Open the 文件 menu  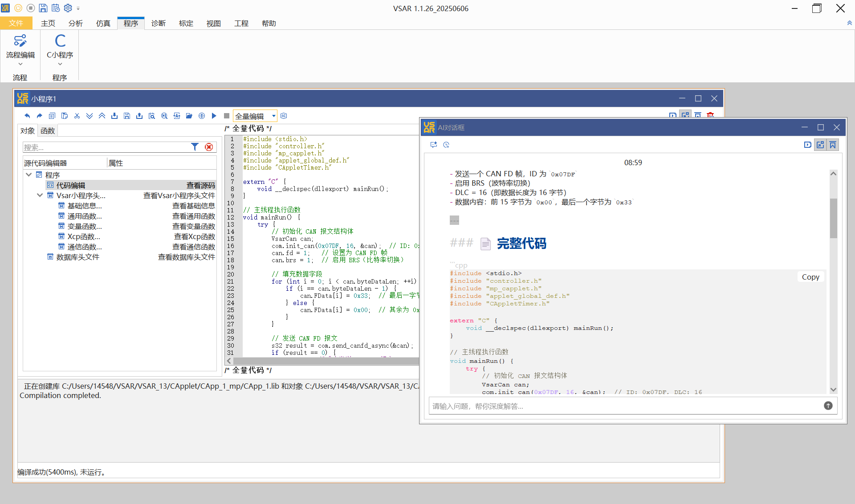16,23
